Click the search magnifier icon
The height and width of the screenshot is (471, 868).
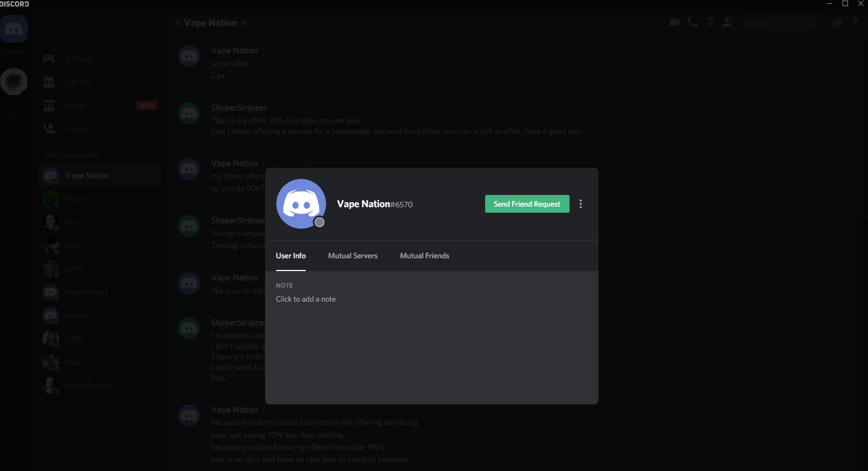pyautogui.click(x=813, y=23)
